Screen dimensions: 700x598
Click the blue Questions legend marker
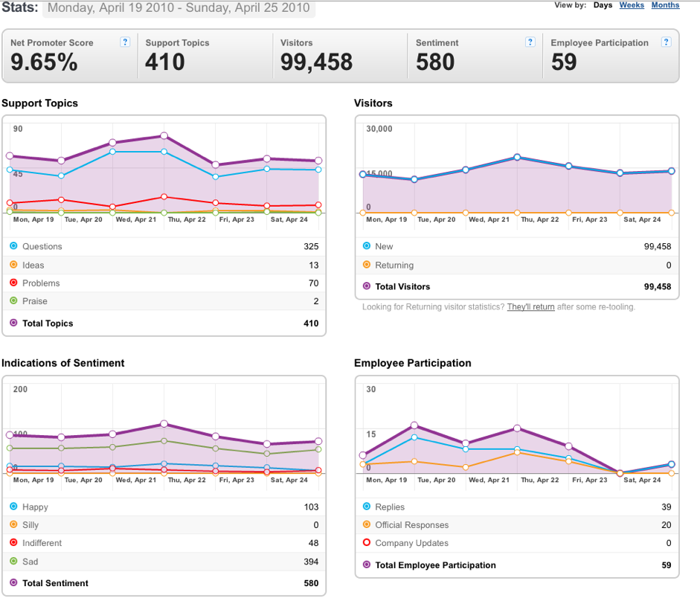[x=13, y=246]
